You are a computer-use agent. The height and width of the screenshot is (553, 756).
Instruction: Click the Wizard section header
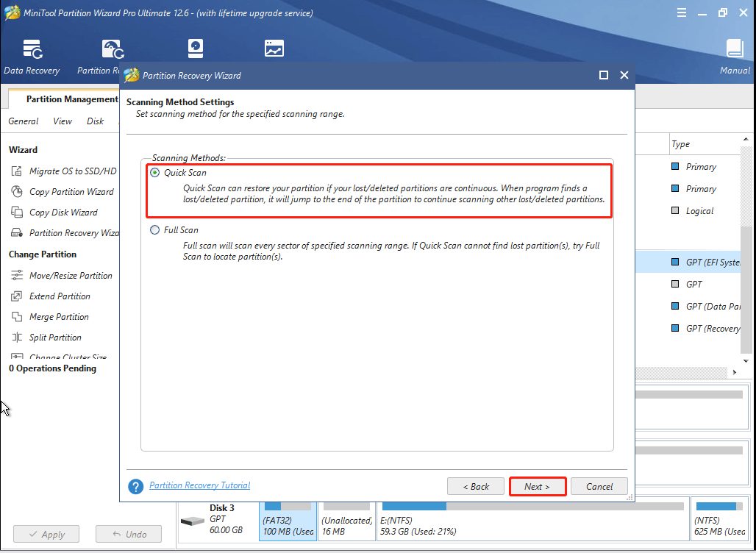coord(23,150)
